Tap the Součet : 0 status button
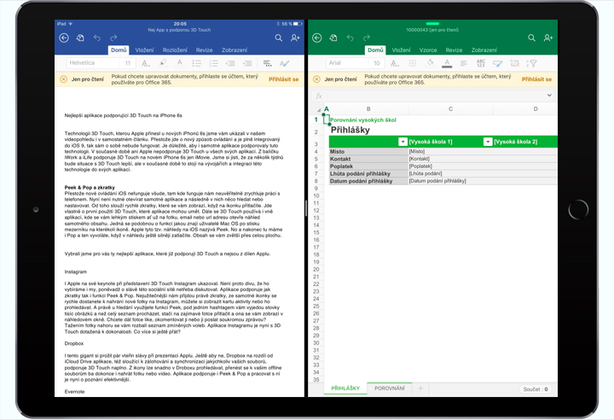Viewport: 614px width, 420px height. (x=535, y=389)
